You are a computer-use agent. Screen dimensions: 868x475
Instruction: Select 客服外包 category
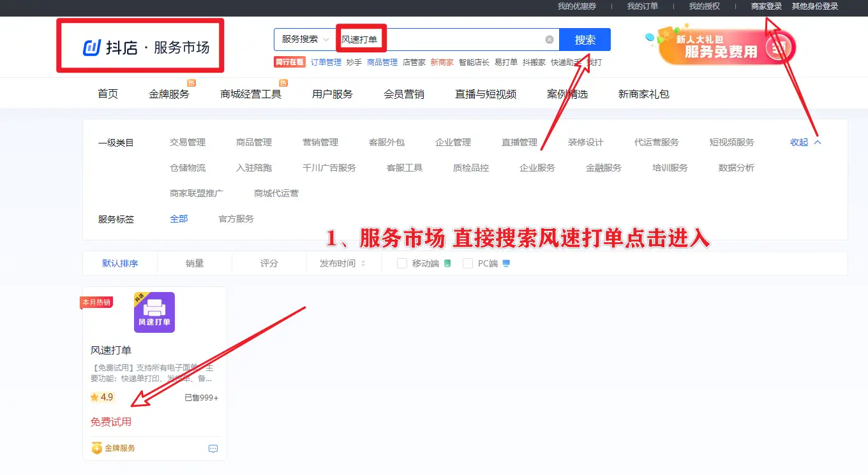tap(387, 142)
